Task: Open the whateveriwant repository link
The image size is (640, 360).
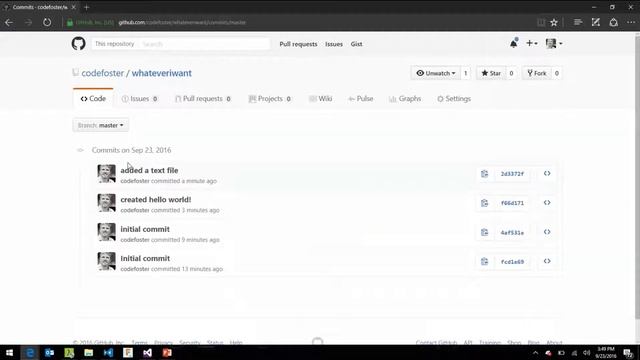Action: (162, 73)
